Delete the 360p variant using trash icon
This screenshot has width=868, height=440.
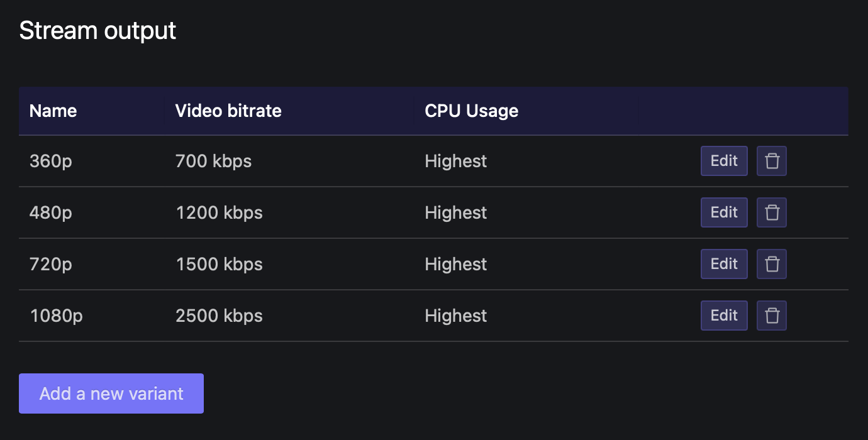(x=772, y=161)
